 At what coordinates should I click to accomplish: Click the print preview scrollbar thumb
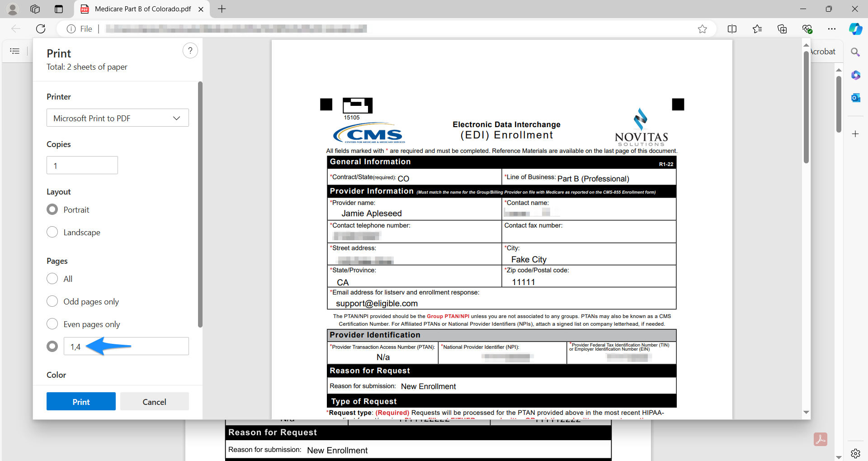806,107
